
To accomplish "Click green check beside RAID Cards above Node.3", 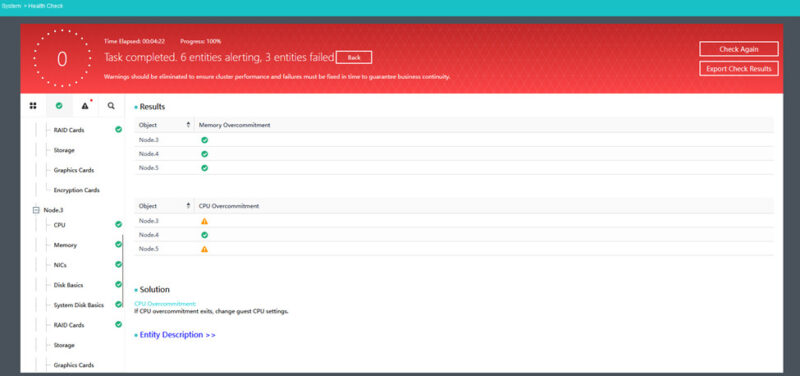I will 118,130.
